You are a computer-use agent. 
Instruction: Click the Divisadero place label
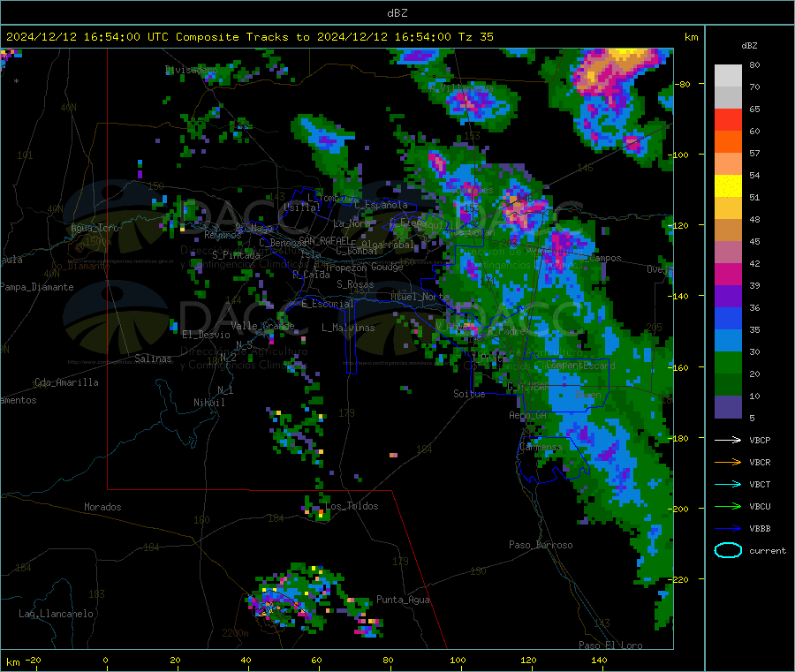point(191,70)
